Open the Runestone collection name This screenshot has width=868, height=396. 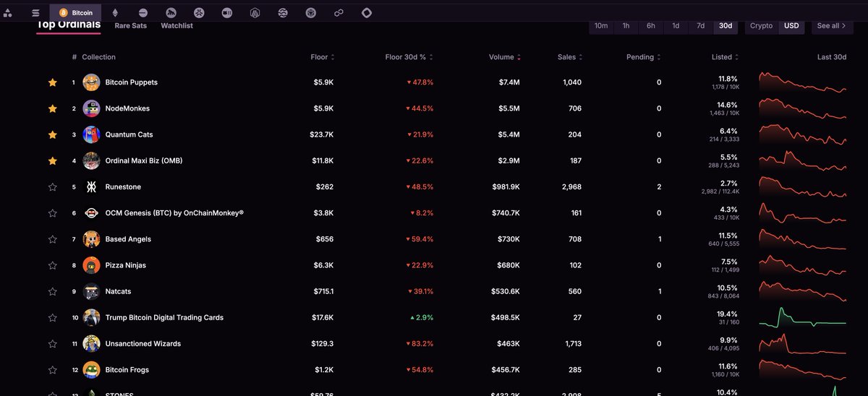123,187
